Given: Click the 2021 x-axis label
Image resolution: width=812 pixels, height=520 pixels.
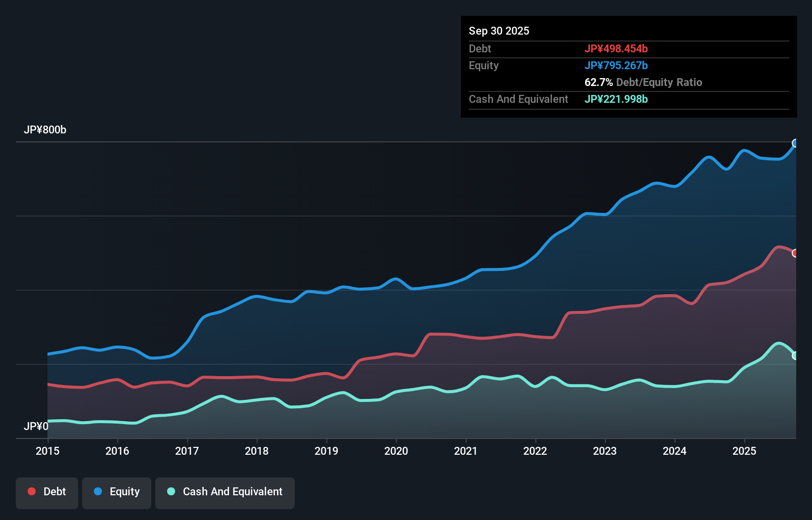Looking at the screenshot, I should 466,451.
